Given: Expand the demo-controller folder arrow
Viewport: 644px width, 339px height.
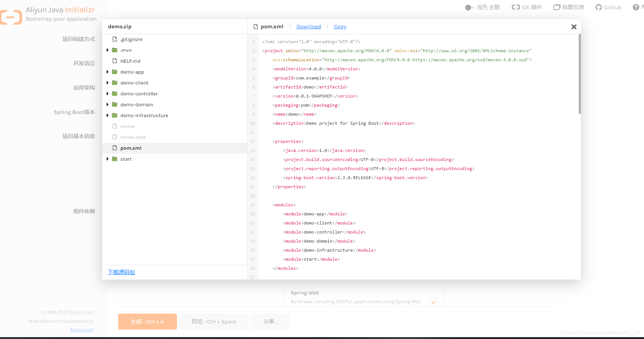Looking at the screenshot, I should click(x=107, y=94).
